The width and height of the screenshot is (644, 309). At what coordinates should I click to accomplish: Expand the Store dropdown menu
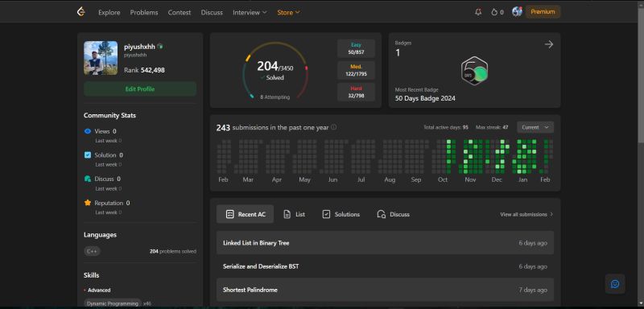[288, 12]
